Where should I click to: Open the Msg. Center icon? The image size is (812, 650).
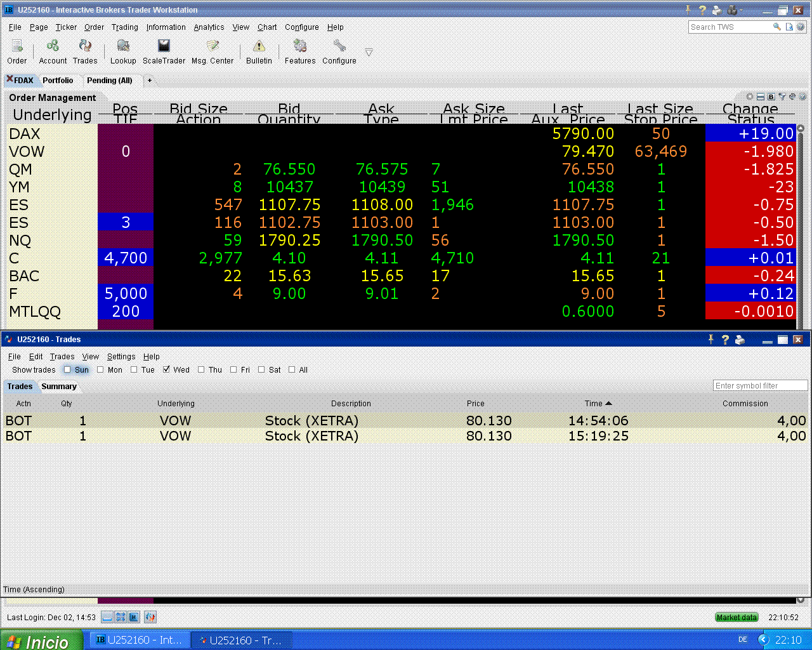tap(213, 46)
